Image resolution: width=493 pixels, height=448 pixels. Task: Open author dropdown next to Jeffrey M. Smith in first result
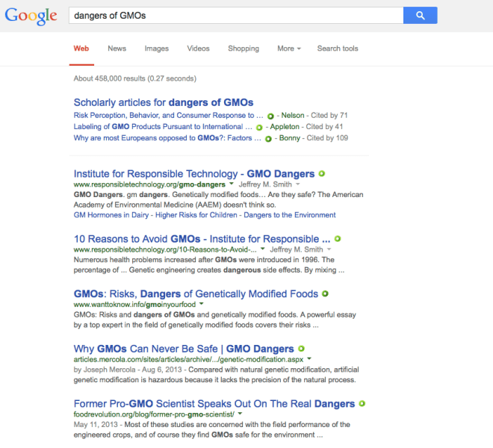298,184
